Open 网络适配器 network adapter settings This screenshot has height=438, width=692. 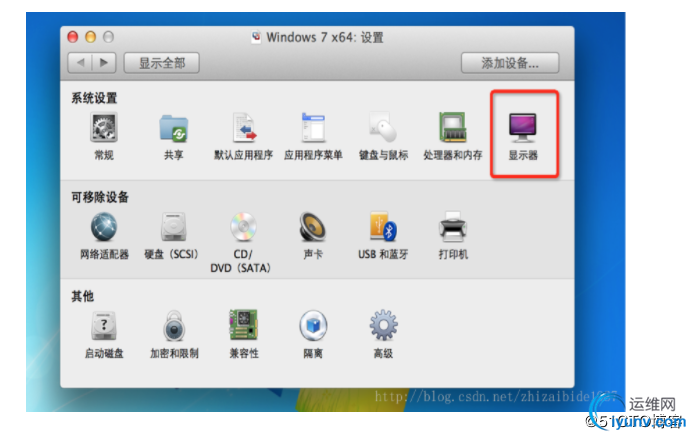click(104, 227)
